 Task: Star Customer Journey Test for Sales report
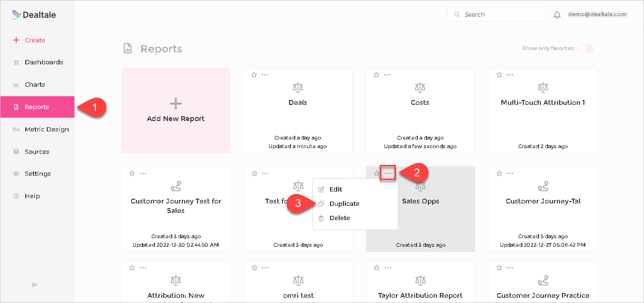132,173
